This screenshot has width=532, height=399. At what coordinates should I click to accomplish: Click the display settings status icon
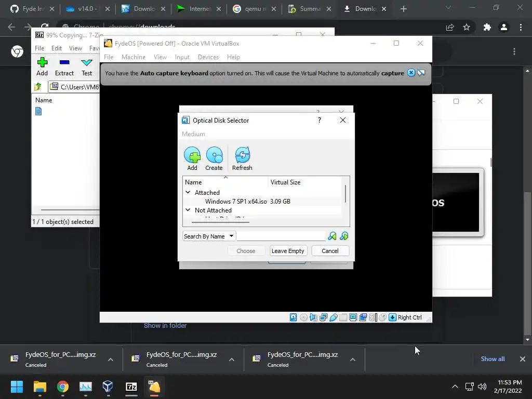(353, 317)
